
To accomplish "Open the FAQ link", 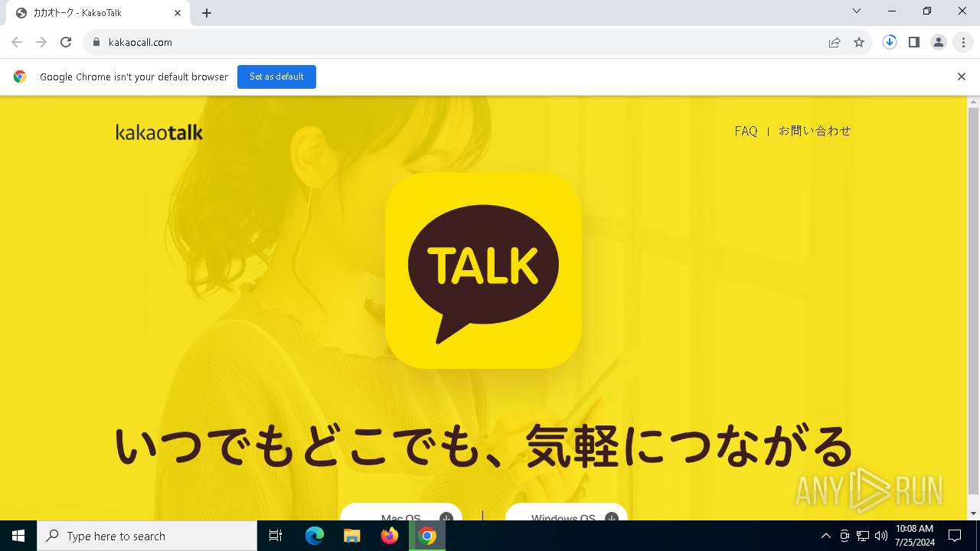I will (746, 131).
